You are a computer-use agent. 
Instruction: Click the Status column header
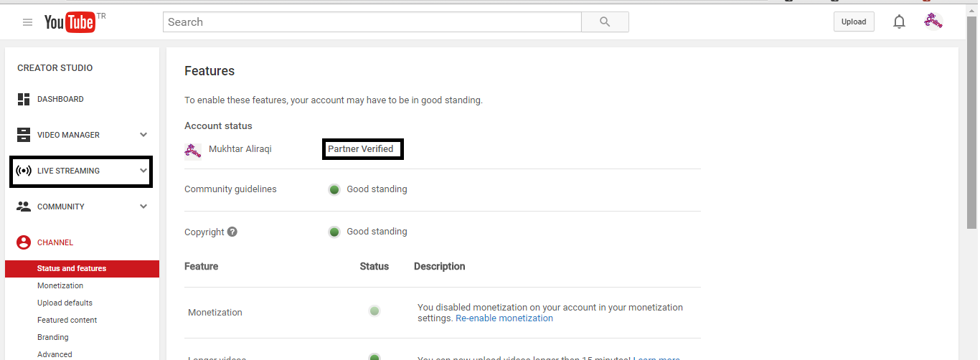coord(374,266)
